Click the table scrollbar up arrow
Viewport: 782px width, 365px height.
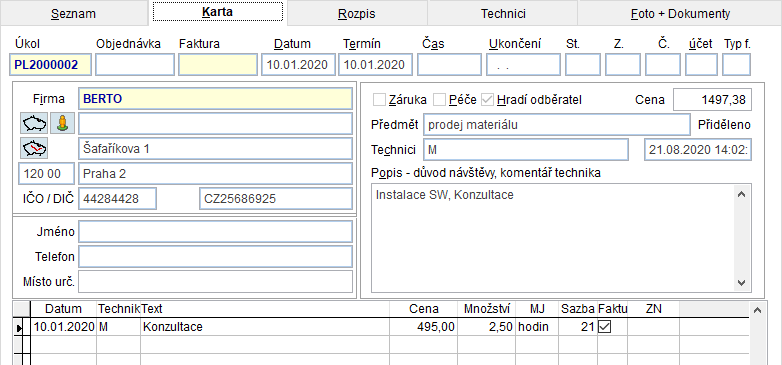pyautogui.click(x=758, y=310)
